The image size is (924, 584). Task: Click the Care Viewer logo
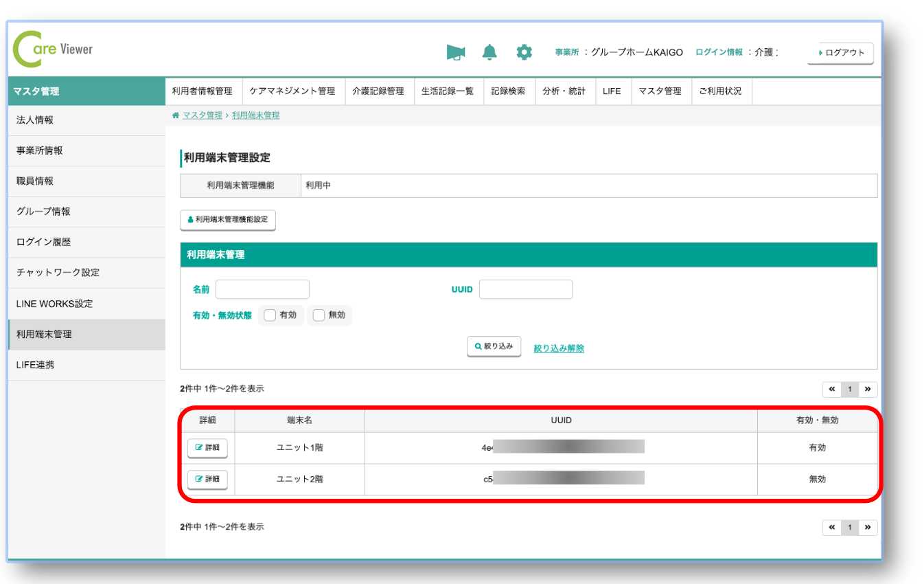[53, 49]
